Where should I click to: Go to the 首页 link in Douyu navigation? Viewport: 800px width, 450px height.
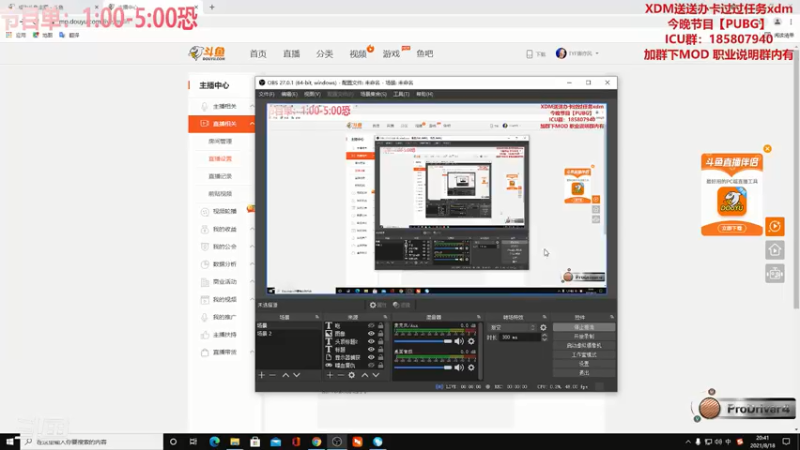tap(258, 54)
